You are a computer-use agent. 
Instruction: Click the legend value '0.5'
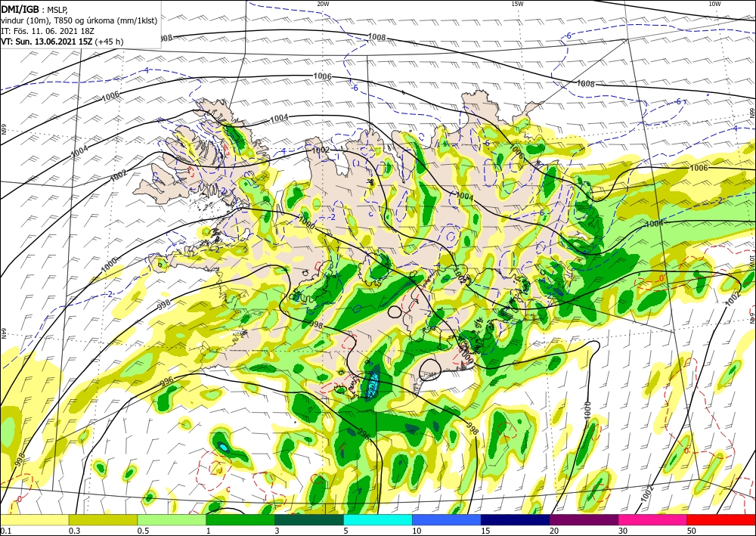click(142, 531)
